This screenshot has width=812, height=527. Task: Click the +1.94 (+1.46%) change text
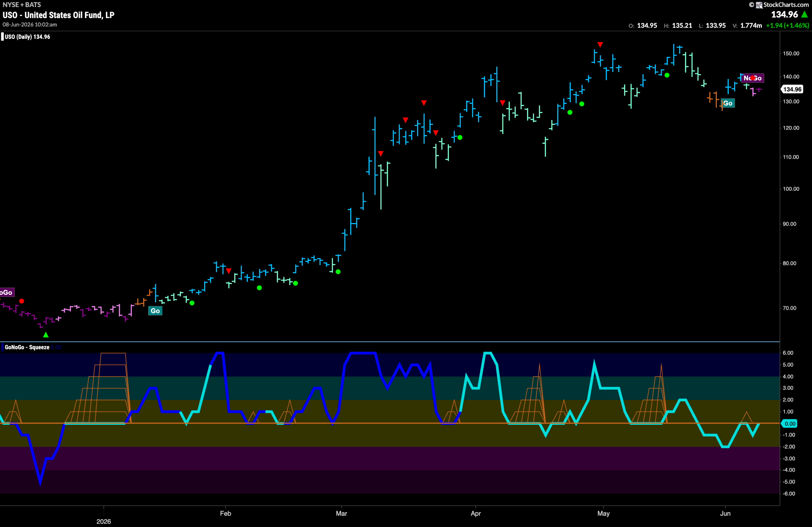(788, 26)
